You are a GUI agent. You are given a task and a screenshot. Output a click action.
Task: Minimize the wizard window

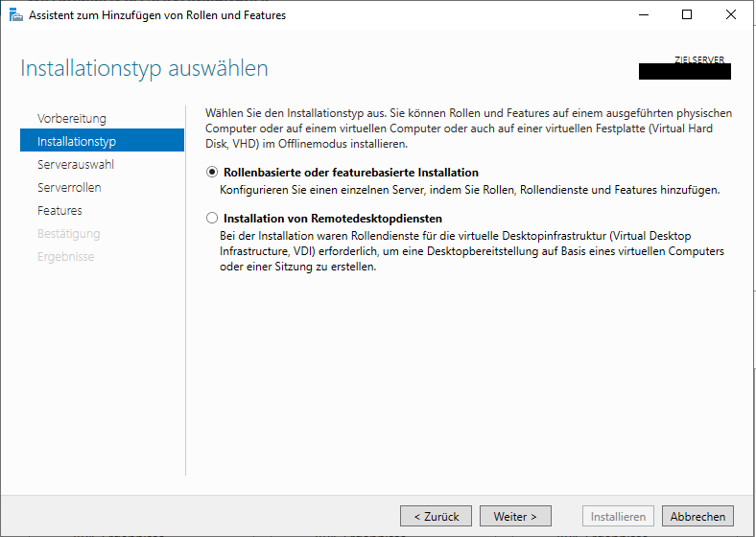(x=642, y=15)
